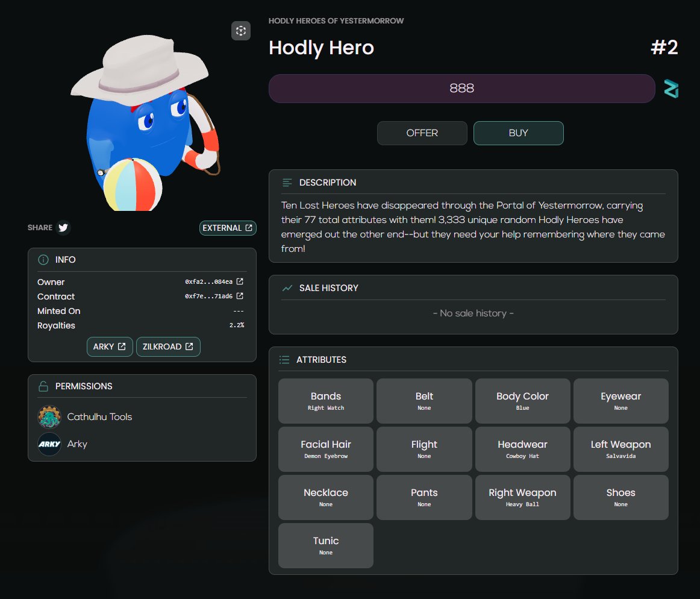Click the SHARE label

pyautogui.click(x=40, y=228)
